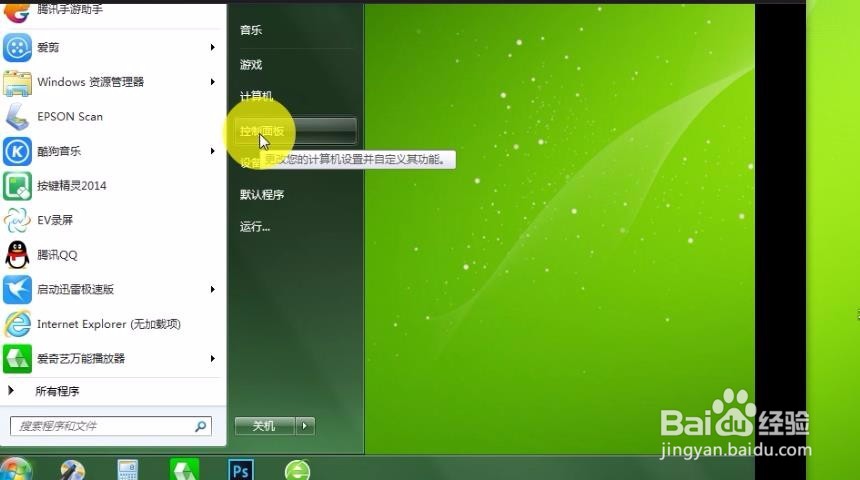
Task: Click the 关机 shutdown button
Action: pos(264,426)
